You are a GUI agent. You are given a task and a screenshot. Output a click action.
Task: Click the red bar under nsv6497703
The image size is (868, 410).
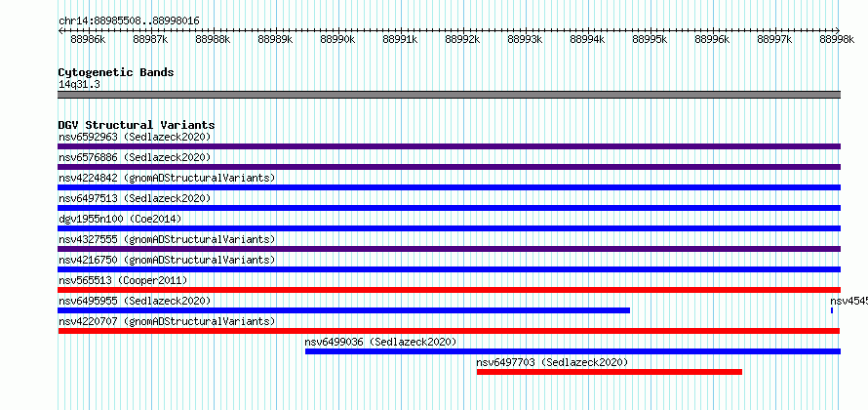610,372
